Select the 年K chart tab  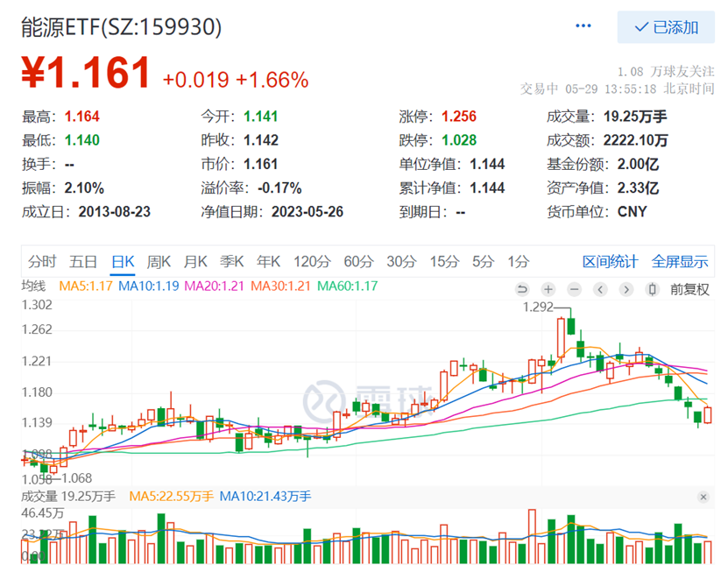point(268,262)
